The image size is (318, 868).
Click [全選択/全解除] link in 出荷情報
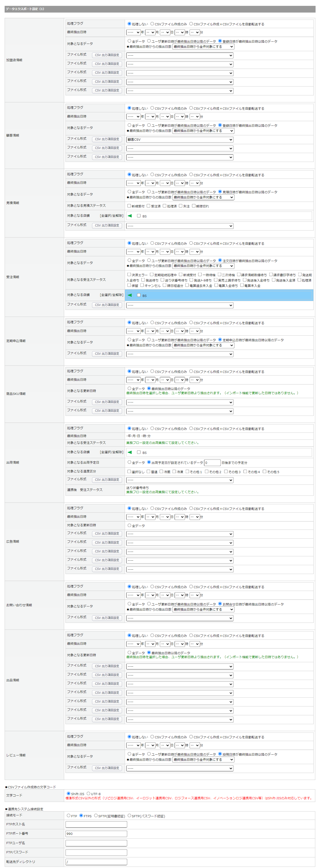pyautogui.click(x=112, y=452)
